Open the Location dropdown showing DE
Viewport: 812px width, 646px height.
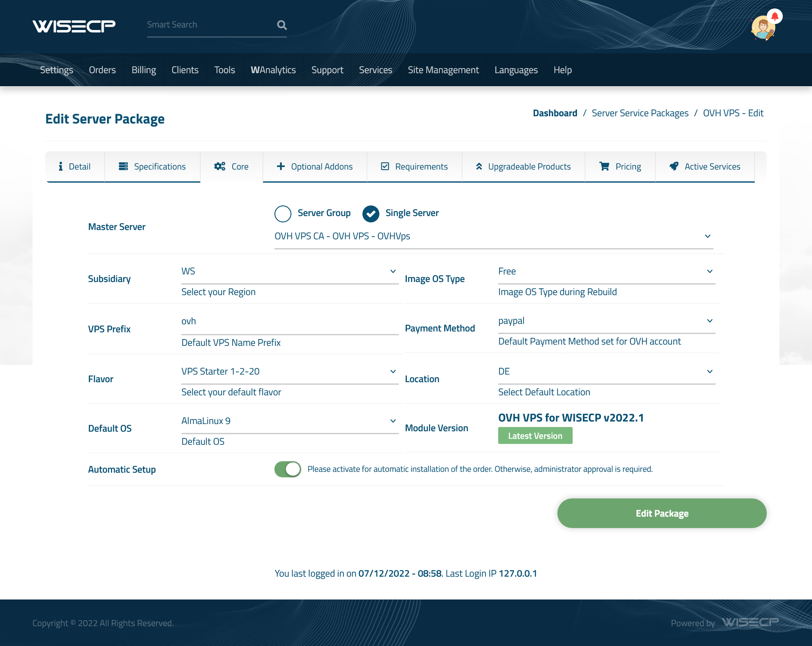pos(607,372)
